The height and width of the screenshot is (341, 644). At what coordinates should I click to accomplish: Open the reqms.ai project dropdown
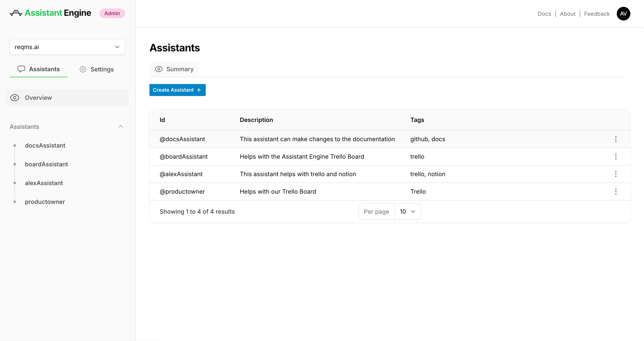(67, 47)
